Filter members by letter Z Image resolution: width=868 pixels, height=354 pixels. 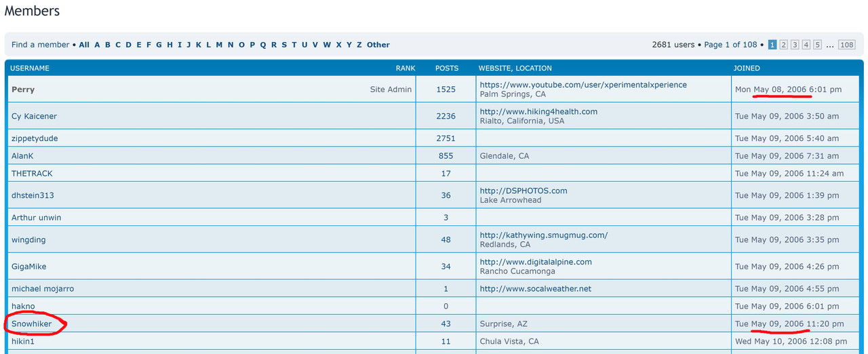click(x=359, y=45)
